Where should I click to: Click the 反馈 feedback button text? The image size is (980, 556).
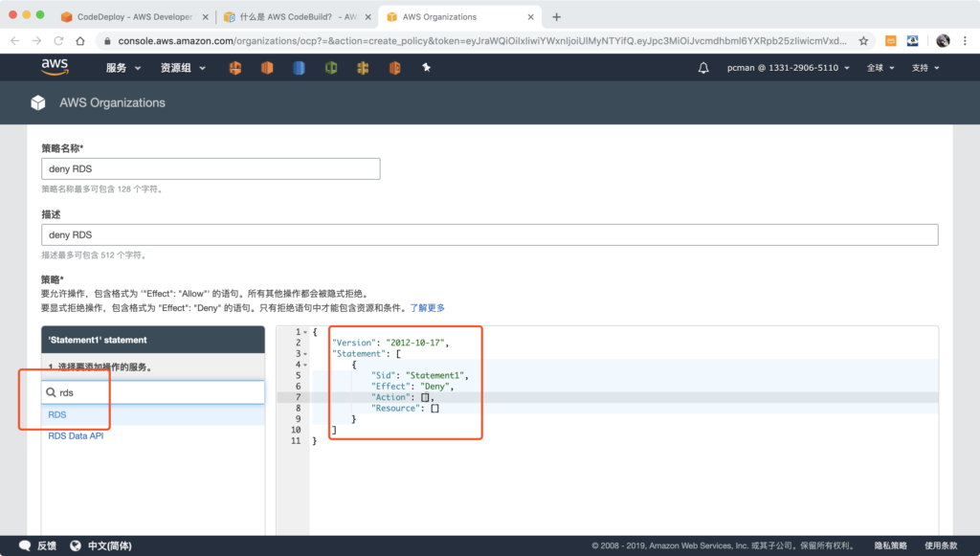[47, 545]
